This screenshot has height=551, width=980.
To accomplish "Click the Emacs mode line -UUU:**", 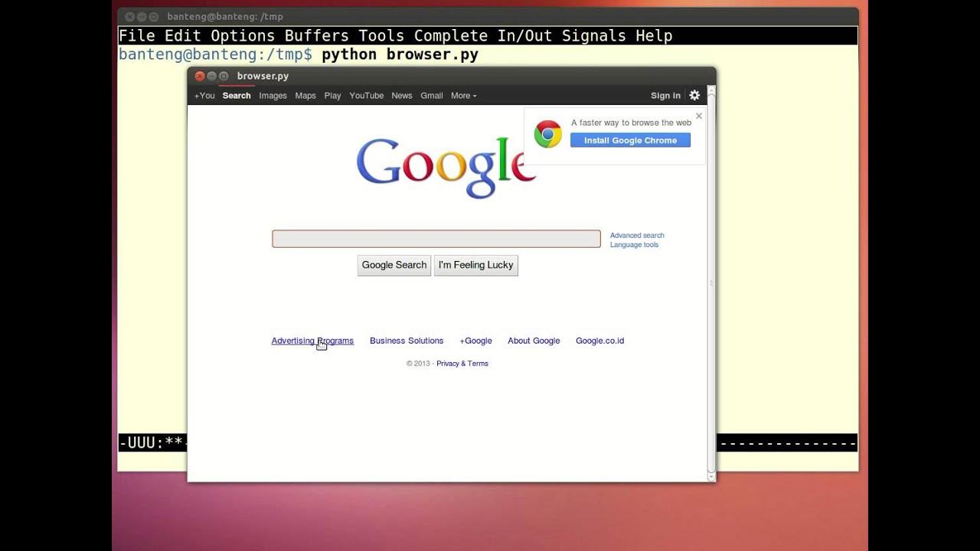I will (x=152, y=442).
